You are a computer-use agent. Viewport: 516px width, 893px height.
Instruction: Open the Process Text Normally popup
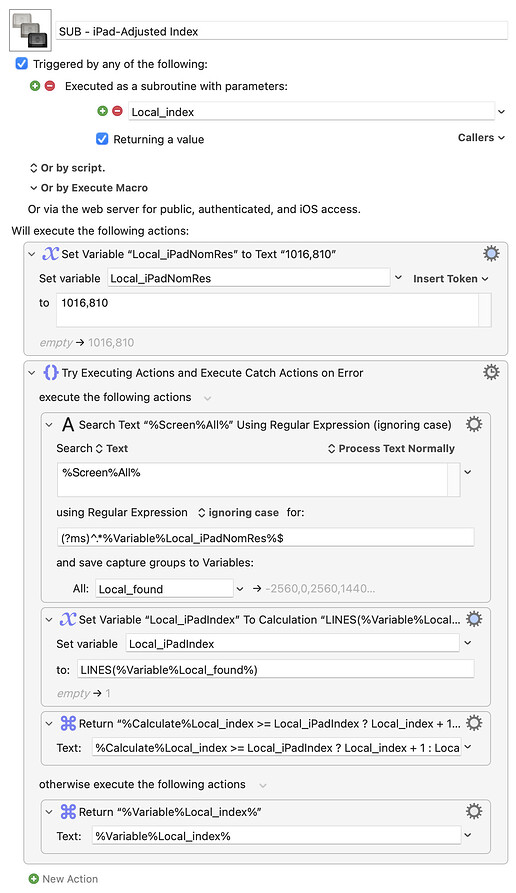pos(391,448)
